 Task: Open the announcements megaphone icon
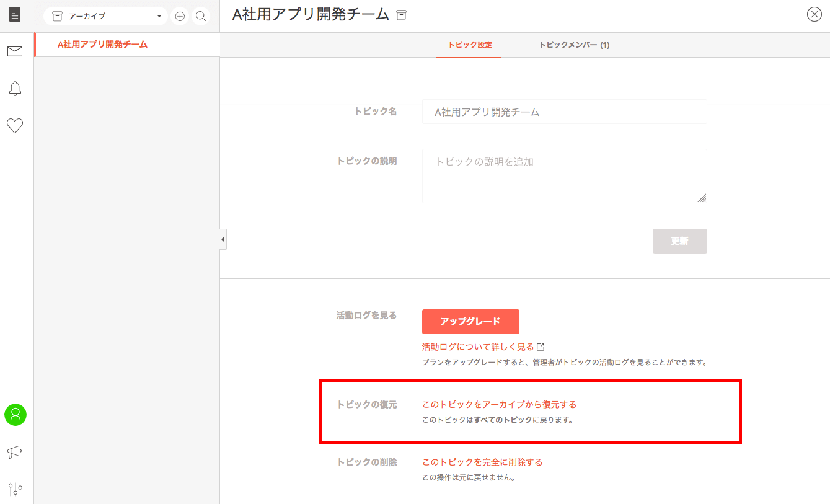click(15, 452)
